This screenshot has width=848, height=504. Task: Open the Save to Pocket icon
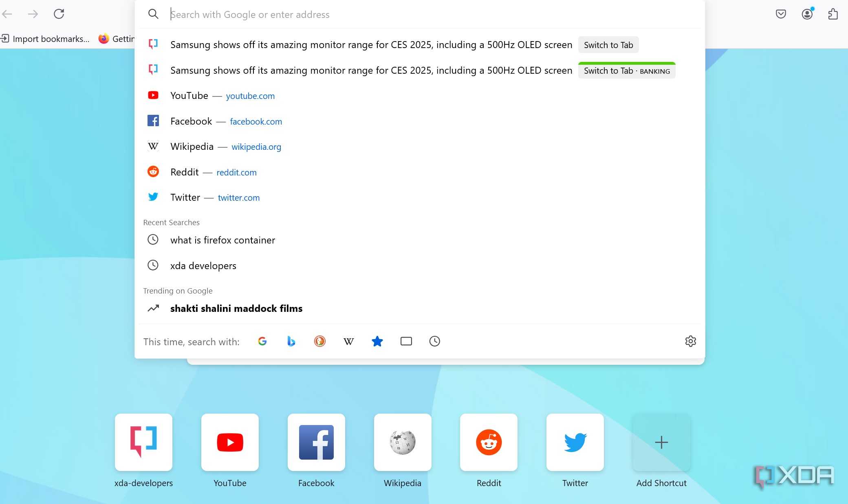pos(781,14)
